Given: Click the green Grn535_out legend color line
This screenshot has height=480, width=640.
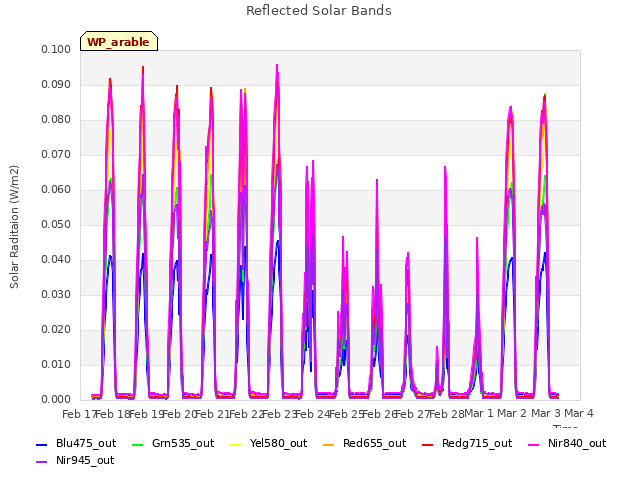Looking at the screenshot, I should [x=138, y=444].
